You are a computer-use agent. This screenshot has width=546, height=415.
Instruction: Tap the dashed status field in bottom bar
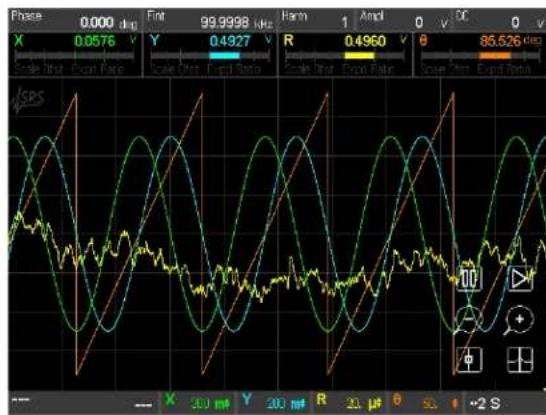pyautogui.click(x=83, y=403)
